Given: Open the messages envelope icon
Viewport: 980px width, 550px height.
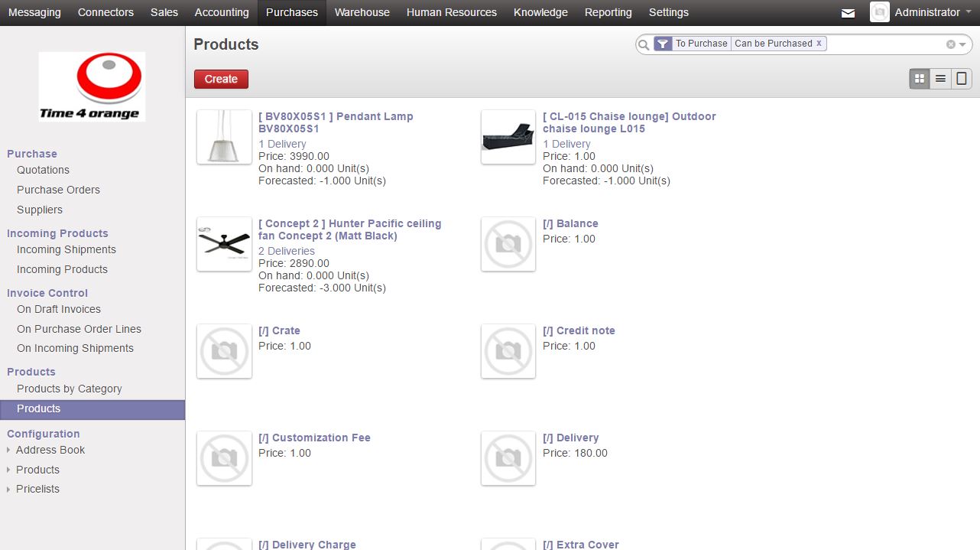Looking at the screenshot, I should pos(848,13).
